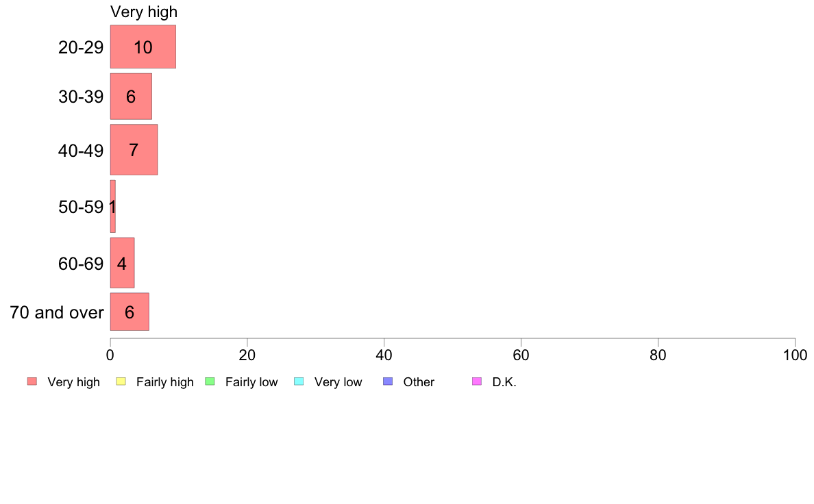This screenshot has width=814, height=504.
Task: Click the 70 and over axis label
Action: point(57,312)
